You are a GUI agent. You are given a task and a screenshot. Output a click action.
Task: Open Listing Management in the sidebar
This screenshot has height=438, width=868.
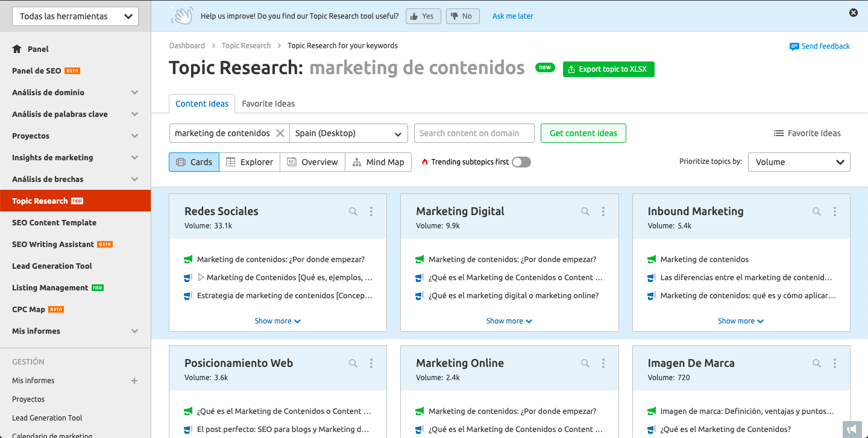pos(75,287)
